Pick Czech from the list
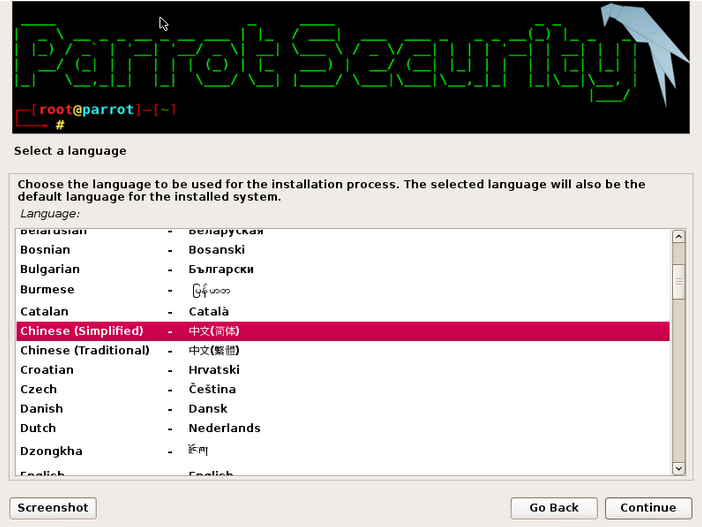 343,390
